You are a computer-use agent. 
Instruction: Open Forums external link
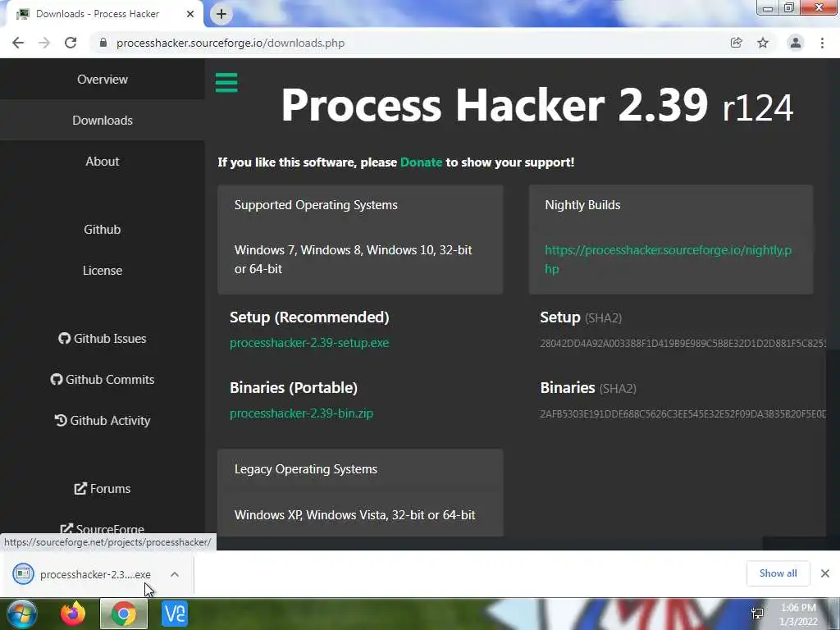(x=103, y=489)
